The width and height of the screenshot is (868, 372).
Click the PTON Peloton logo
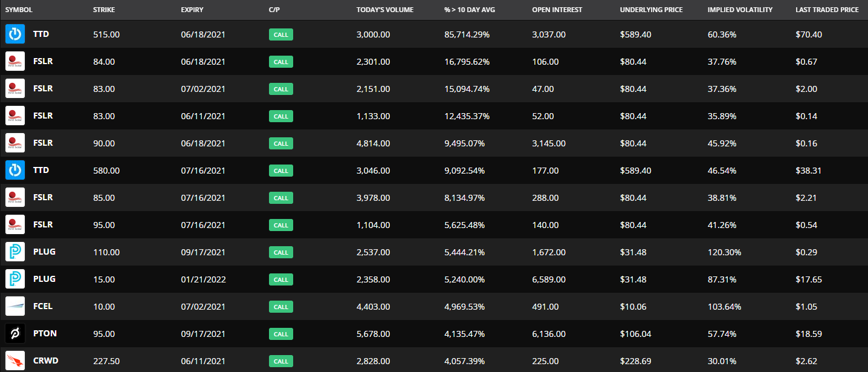[x=15, y=334]
